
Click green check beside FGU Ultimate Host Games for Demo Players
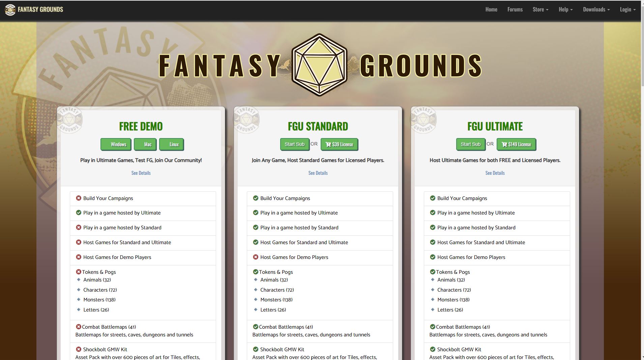(433, 257)
